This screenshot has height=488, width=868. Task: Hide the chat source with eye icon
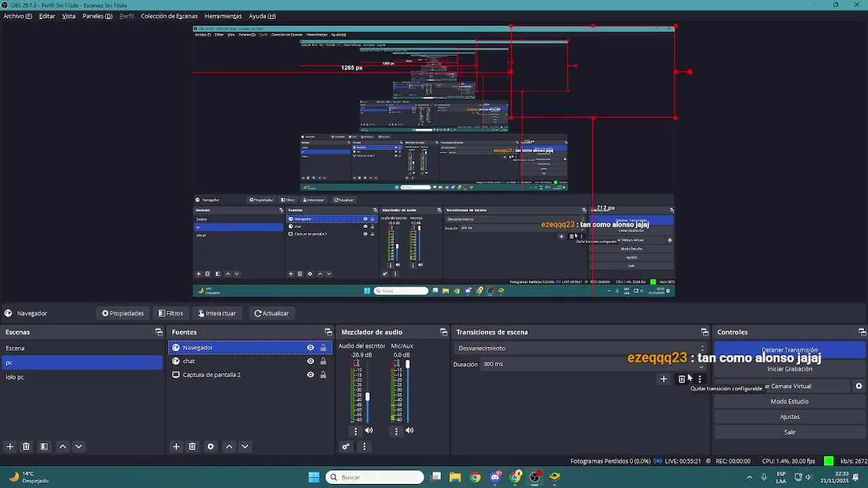pyautogui.click(x=311, y=361)
